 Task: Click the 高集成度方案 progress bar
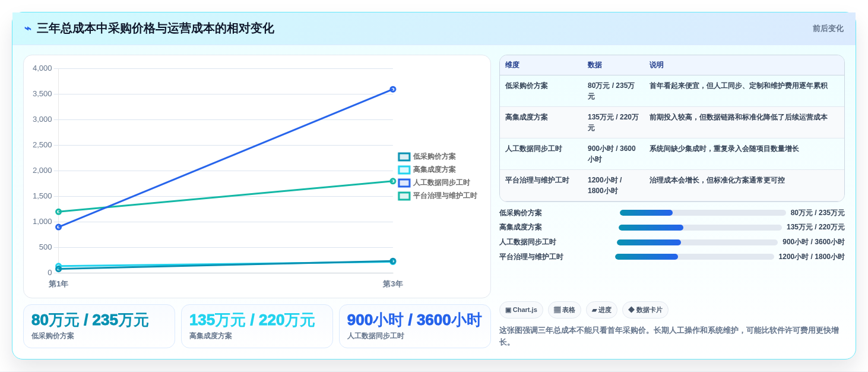click(701, 228)
